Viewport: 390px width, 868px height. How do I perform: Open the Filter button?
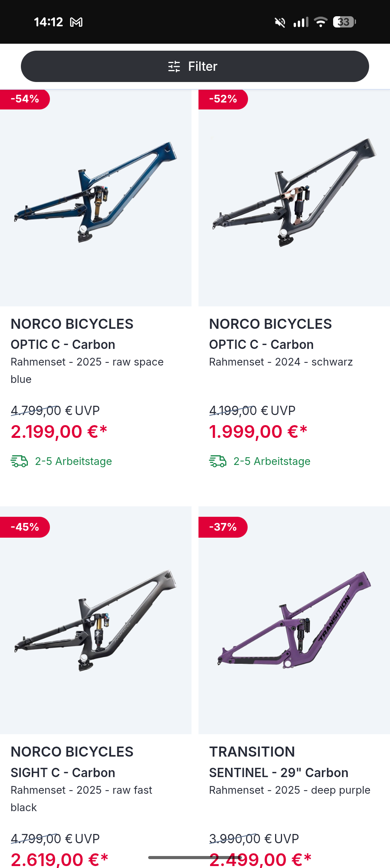click(x=195, y=66)
